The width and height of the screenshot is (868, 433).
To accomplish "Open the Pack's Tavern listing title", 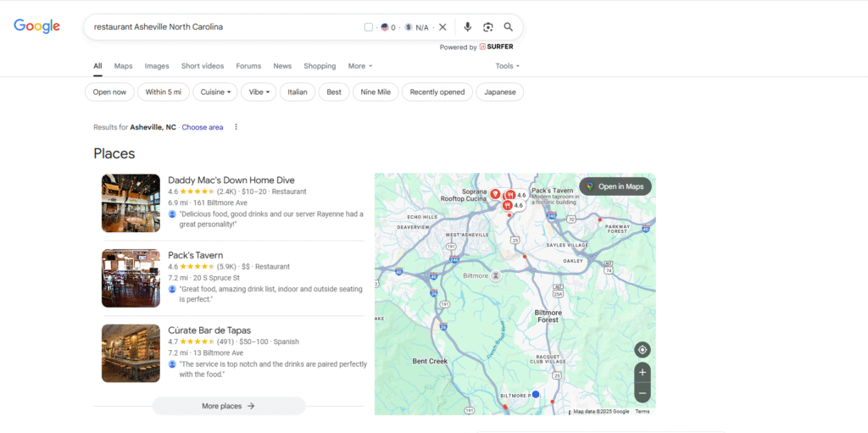I will pos(196,255).
